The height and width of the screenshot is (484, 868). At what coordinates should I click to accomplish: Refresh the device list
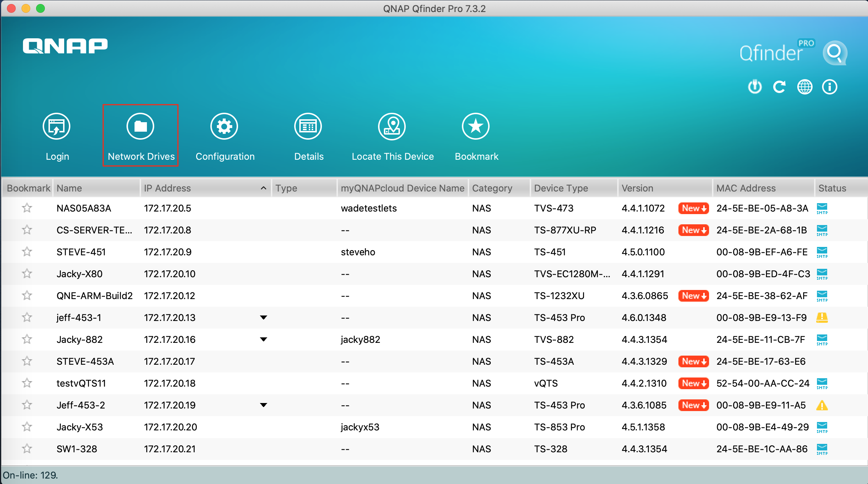(779, 87)
